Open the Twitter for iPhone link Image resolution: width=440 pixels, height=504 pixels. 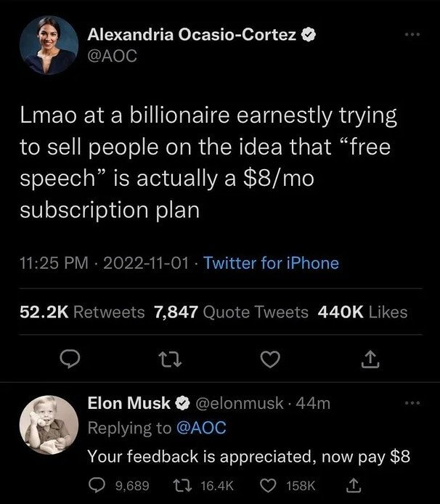tap(272, 263)
